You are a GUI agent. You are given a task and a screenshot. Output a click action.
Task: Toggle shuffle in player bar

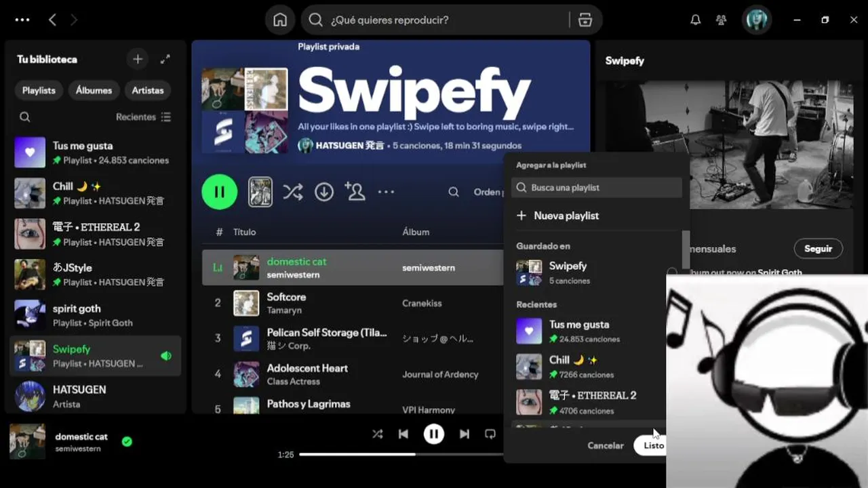378,434
